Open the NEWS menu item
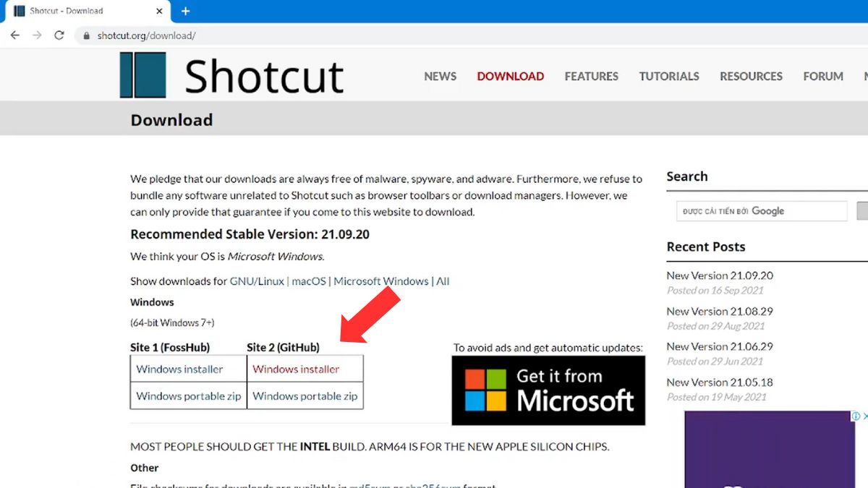868x488 pixels. point(440,76)
